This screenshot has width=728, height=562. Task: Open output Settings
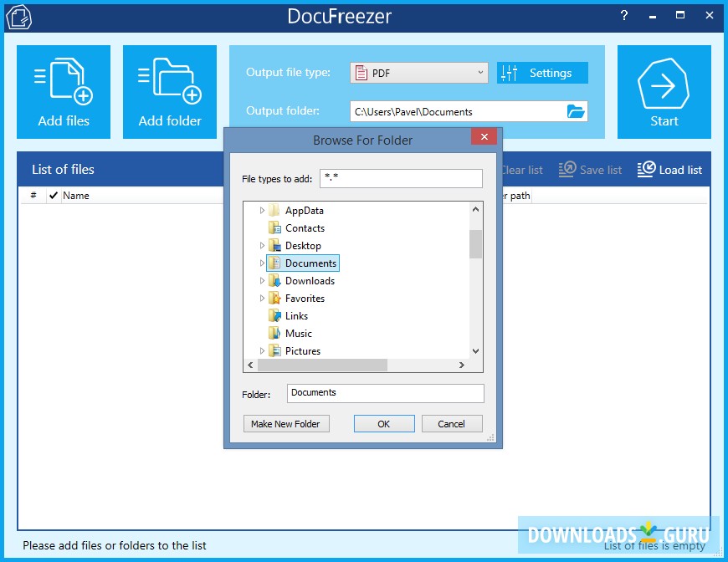pos(542,73)
